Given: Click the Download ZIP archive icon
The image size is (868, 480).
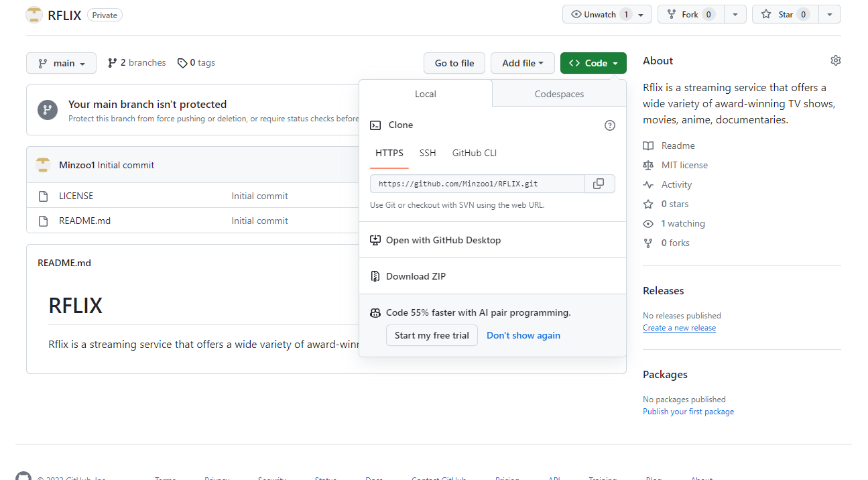Looking at the screenshot, I should click(x=375, y=276).
